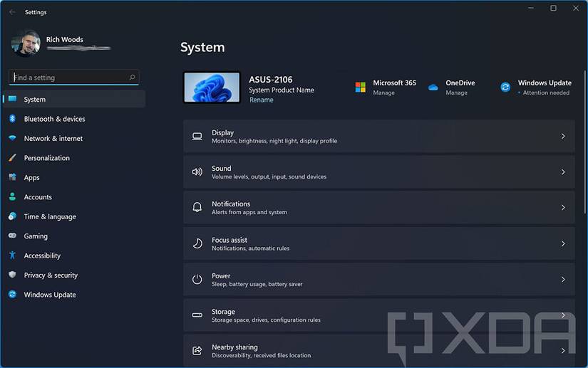Click the 'Volume levels, output, input, sound devices' text
This screenshot has height=368, width=588.
click(269, 177)
